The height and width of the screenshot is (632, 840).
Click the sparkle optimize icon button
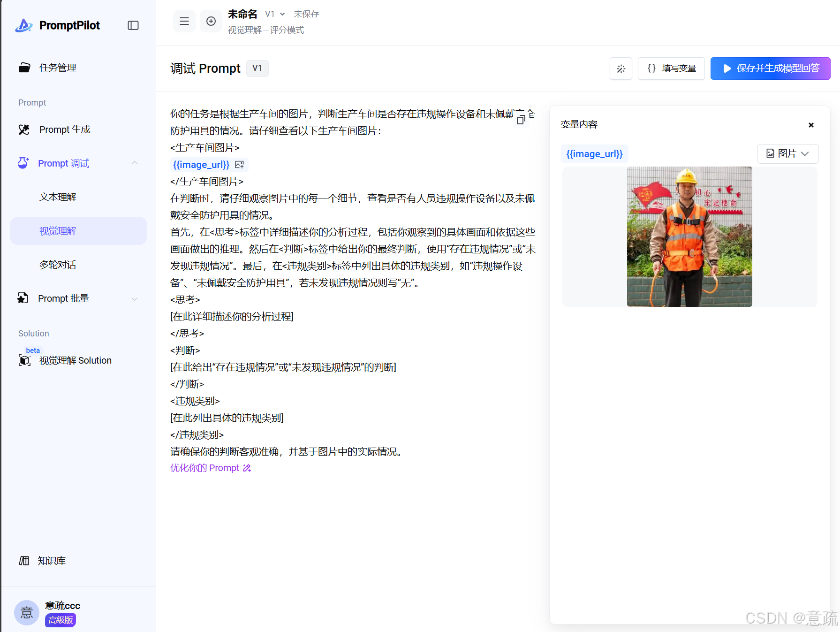coord(621,69)
